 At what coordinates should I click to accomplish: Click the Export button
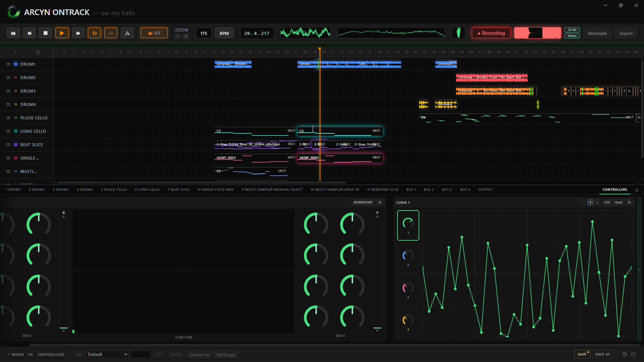(626, 33)
